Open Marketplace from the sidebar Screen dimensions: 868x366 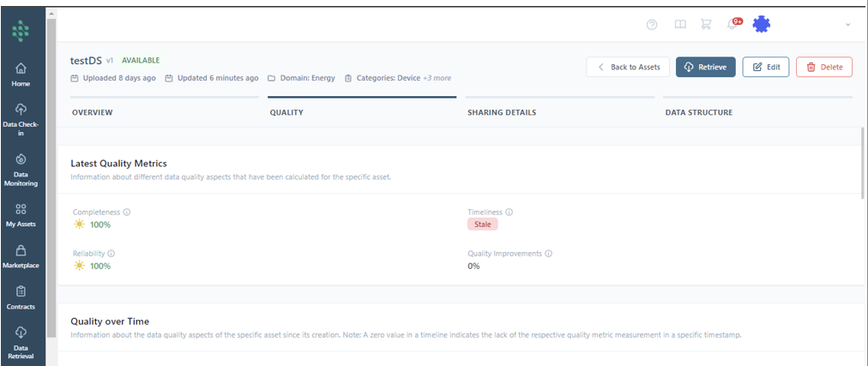click(21, 251)
